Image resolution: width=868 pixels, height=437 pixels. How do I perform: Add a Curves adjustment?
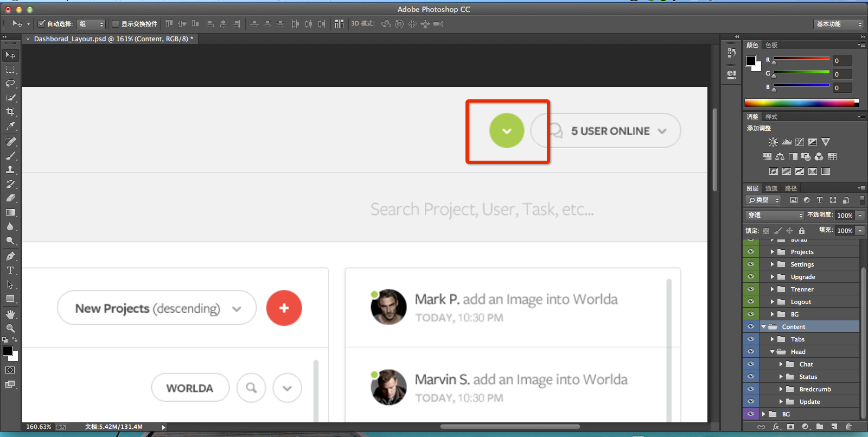pyautogui.click(x=800, y=142)
